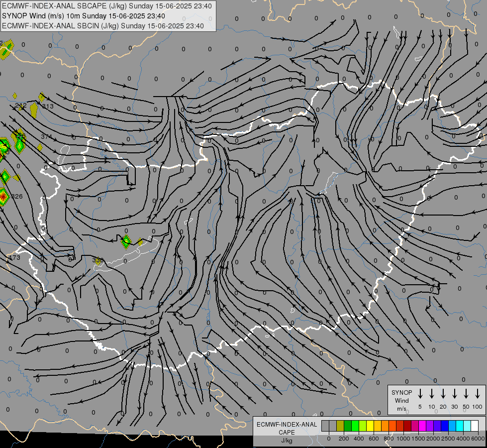This screenshot has height=448, width=487.
Task: Pick the bright green swatch left of 400 tick
Action: (355, 426)
